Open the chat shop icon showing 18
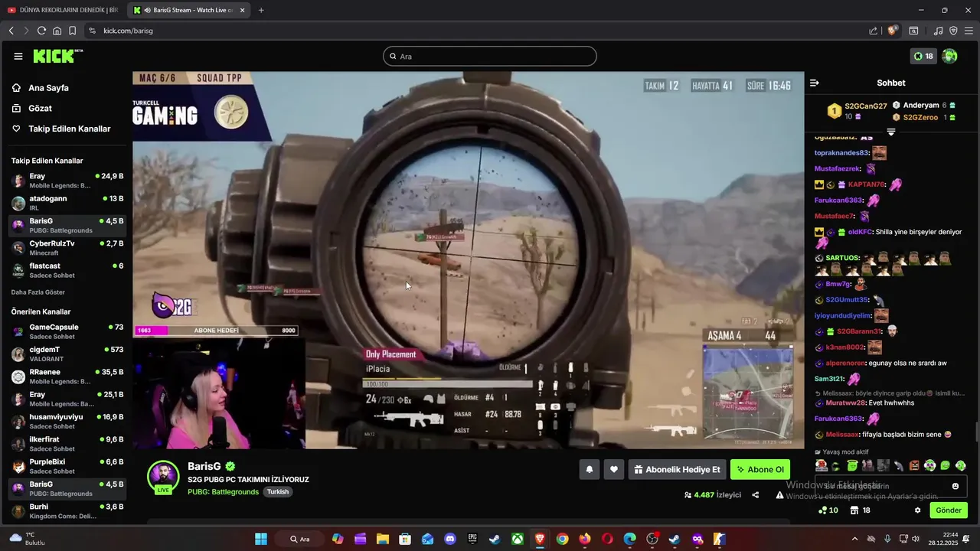 (x=861, y=510)
